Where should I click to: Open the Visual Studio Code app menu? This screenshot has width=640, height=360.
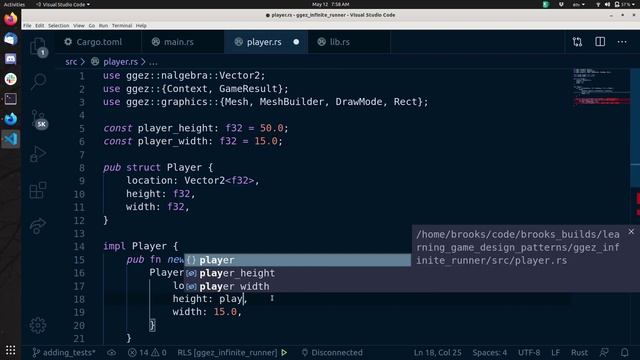(x=63, y=4)
